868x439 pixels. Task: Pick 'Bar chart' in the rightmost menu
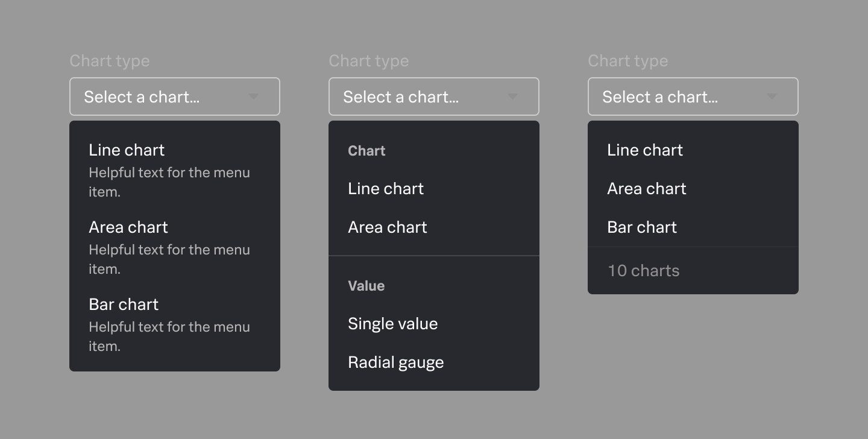point(642,227)
